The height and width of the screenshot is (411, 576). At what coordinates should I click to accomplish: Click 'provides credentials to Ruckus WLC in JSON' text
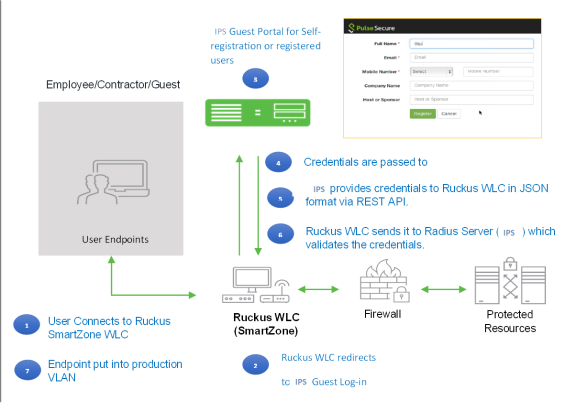(439, 188)
